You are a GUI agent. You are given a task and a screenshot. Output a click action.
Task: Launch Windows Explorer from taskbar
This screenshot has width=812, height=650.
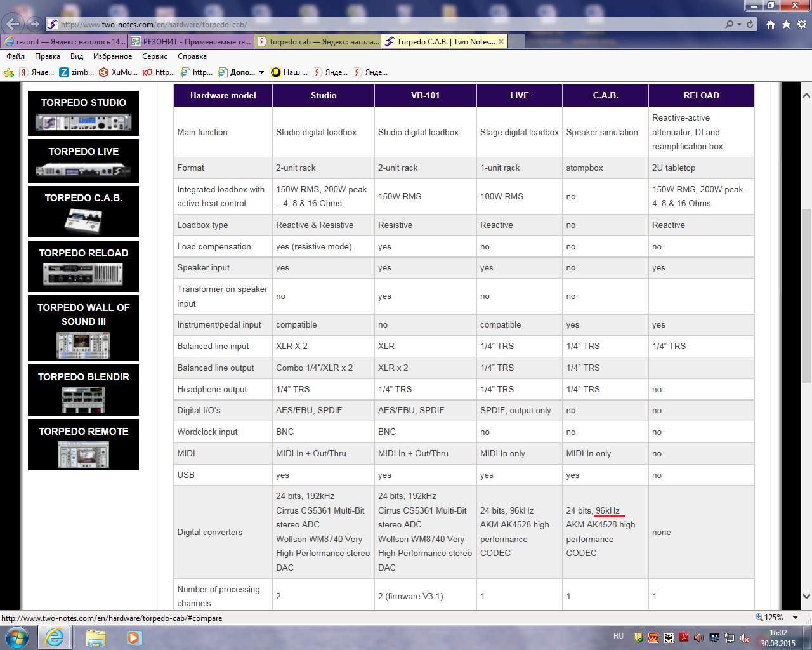coord(95,637)
